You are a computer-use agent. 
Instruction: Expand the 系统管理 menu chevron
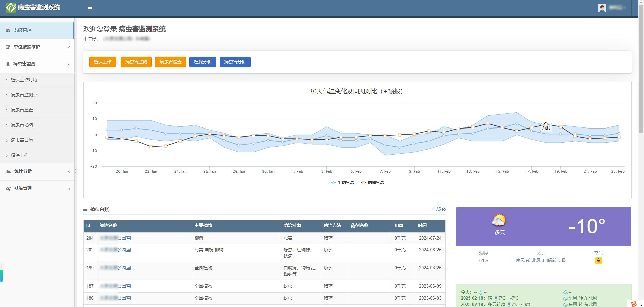click(x=69, y=189)
